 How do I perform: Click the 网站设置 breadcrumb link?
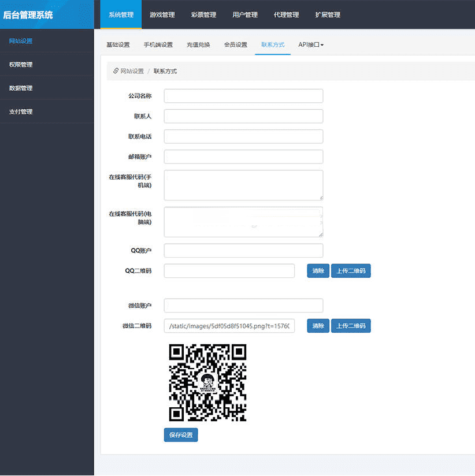[132, 71]
